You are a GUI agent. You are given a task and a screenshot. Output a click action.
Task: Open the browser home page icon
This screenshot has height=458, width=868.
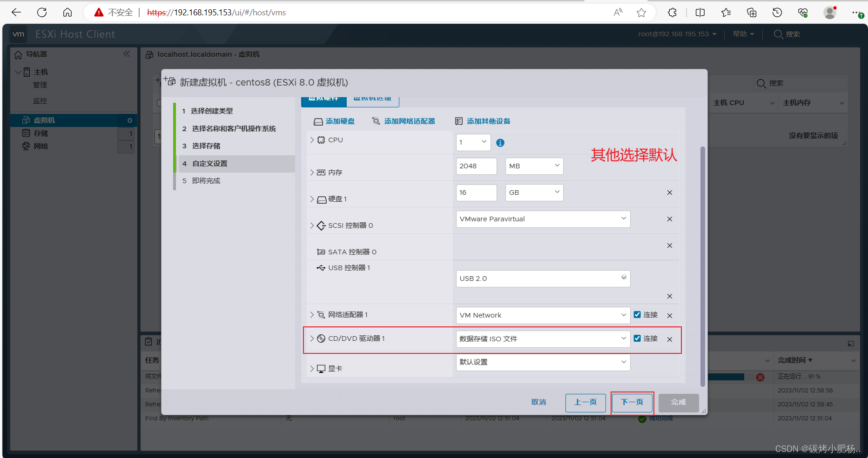click(67, 13)
